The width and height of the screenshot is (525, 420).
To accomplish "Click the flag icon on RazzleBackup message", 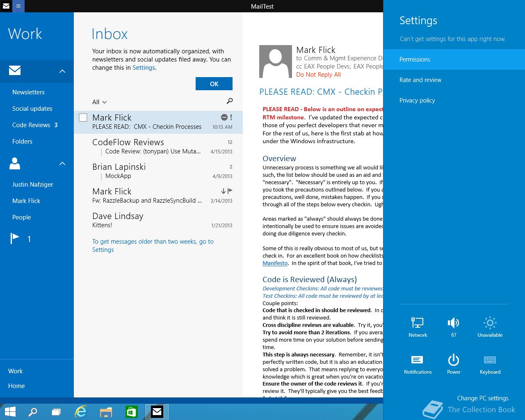I will point(230,191).
